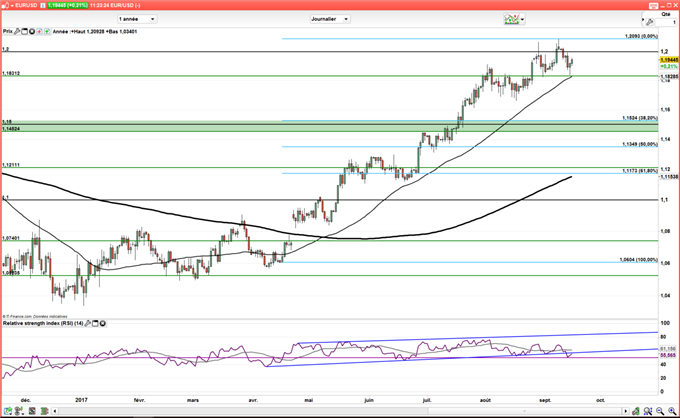The image size is (680, 418).
Task: Click the horizontal line label '1,07401'
Action: click(11, 238)
